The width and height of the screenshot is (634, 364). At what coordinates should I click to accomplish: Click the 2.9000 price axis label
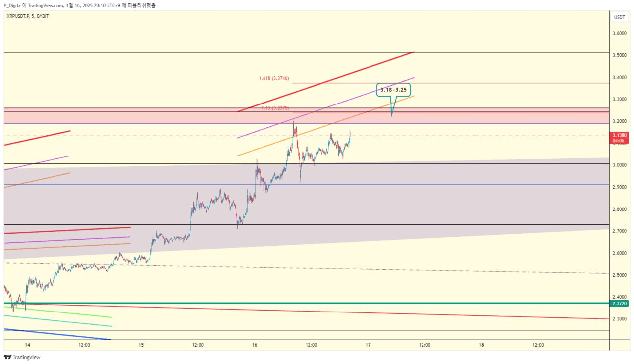click(620, 187)
